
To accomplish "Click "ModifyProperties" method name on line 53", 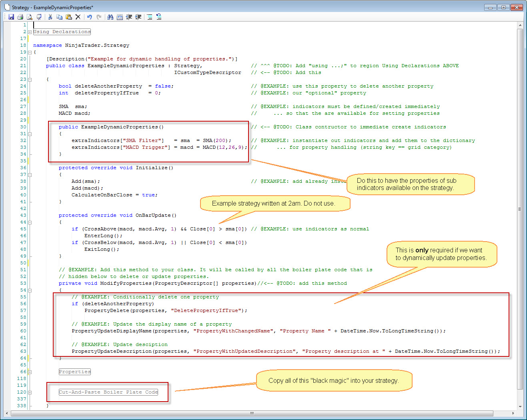I will [126, 283].
